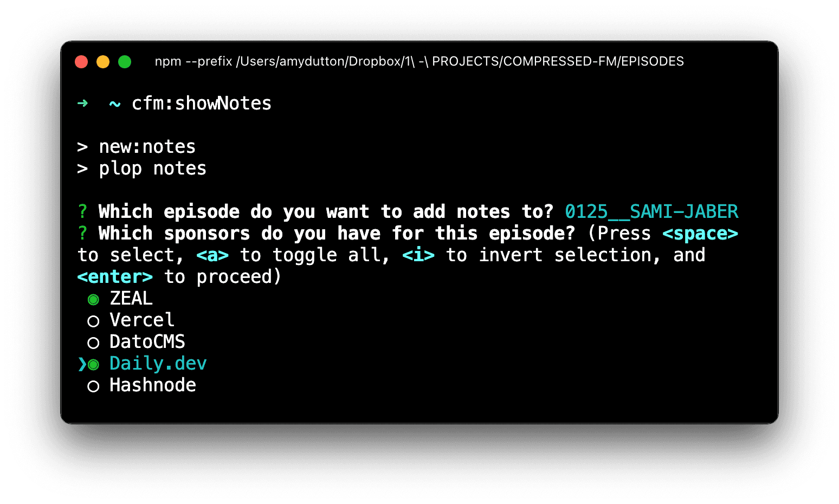Click the Hashnode option label
The height and width of the screenshot is (504, 839).
(x=153, y=385)
